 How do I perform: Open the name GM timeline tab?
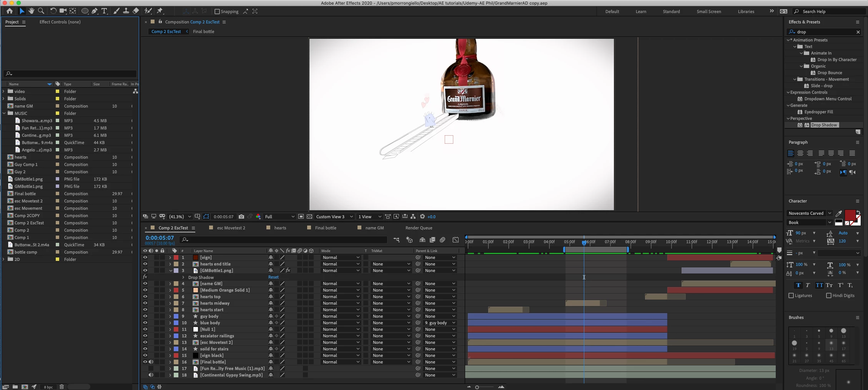[374, 228]
